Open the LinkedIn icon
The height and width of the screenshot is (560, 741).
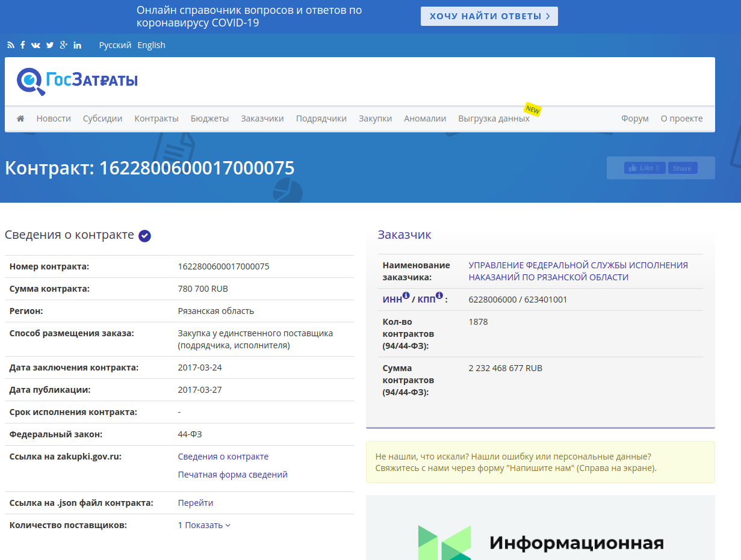pos(77,45)
